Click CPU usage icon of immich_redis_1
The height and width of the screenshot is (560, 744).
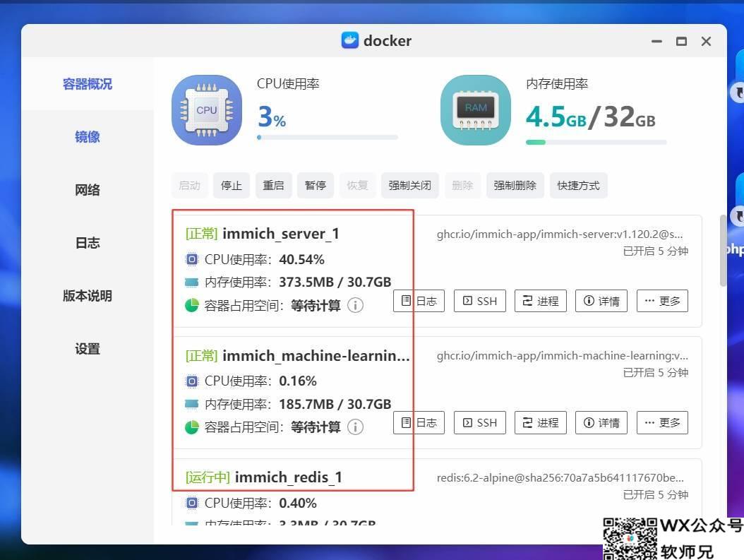click(x=192, y=503)
